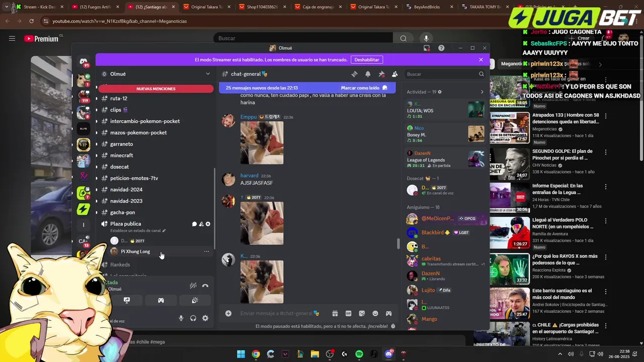Edit Plaza publica channel settings gear
Screen dimensions: 644x362
(208, 224)
